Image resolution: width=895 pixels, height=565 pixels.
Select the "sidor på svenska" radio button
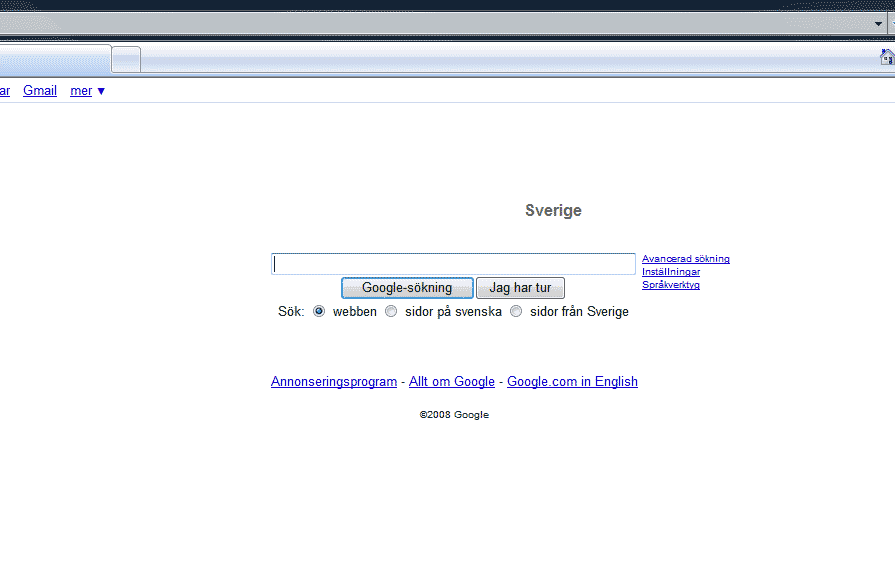click(x=391, y=311)
